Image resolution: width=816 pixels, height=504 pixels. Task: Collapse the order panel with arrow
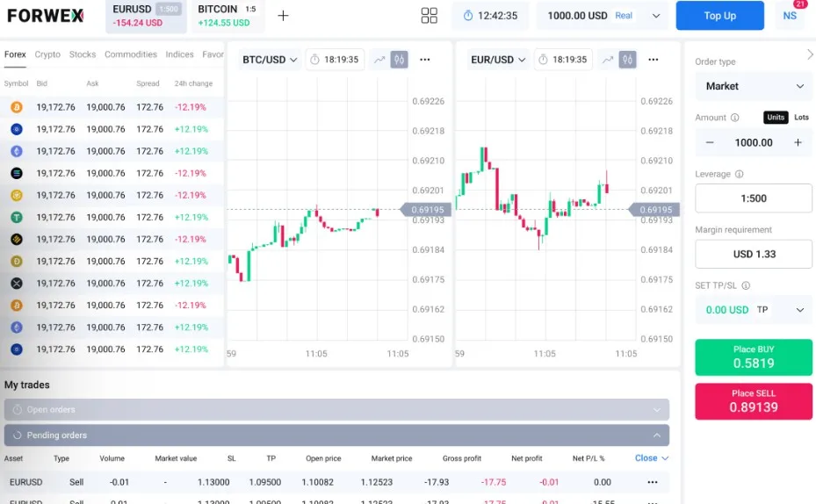(809, 55)
